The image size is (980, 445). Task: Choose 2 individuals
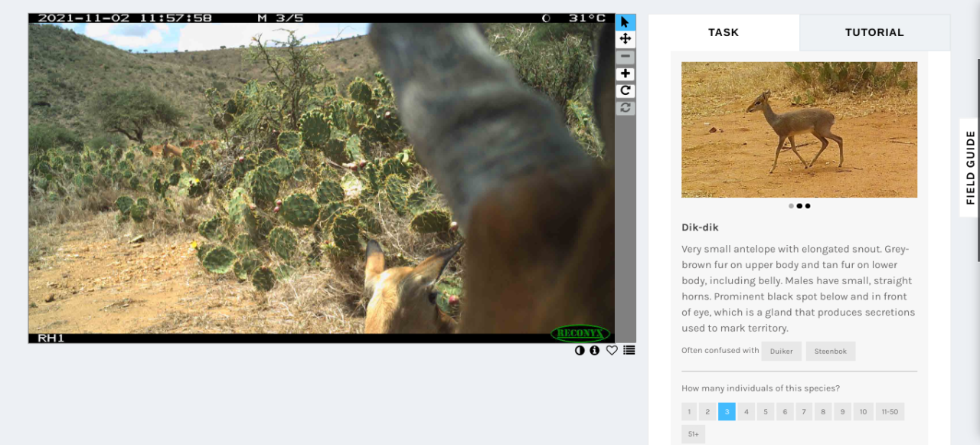coord(707,411)
